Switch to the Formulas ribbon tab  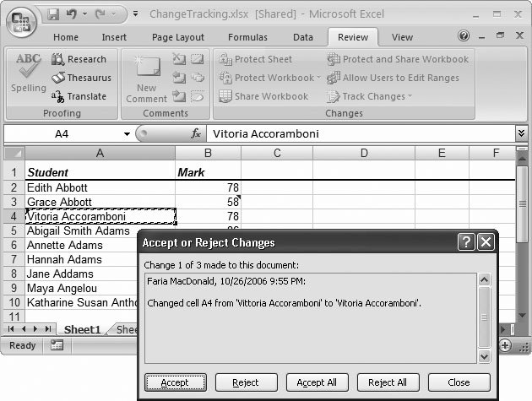pos(247,37)
